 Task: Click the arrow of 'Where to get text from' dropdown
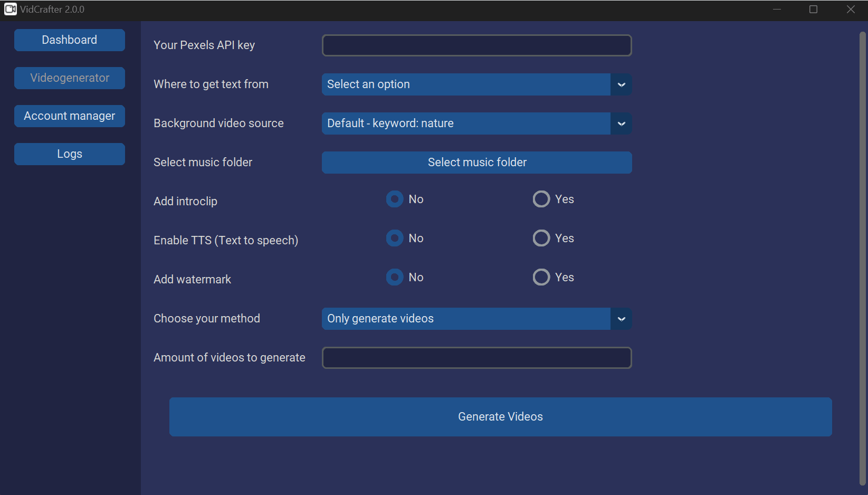click(x=621, y=84)
